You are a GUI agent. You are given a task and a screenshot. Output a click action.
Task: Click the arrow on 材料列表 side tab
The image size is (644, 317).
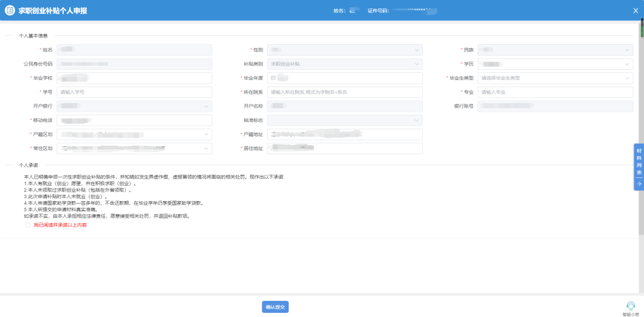click(x=639, y=184)
